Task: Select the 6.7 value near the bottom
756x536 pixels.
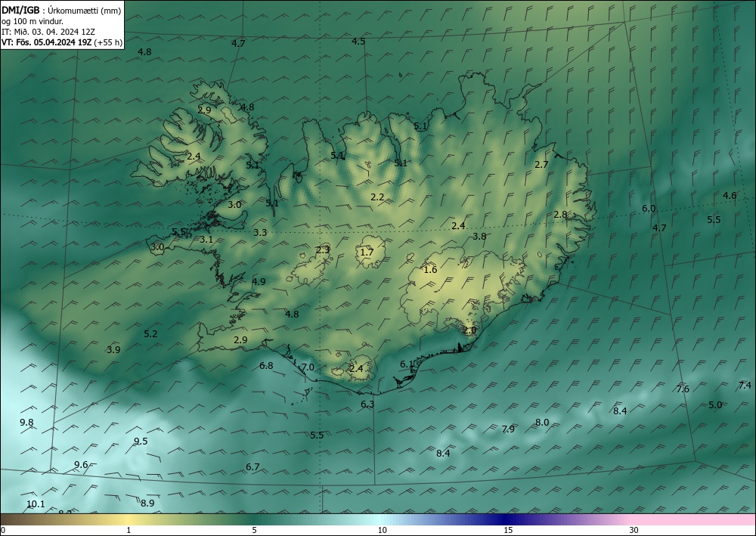Action: pos(253,466)
